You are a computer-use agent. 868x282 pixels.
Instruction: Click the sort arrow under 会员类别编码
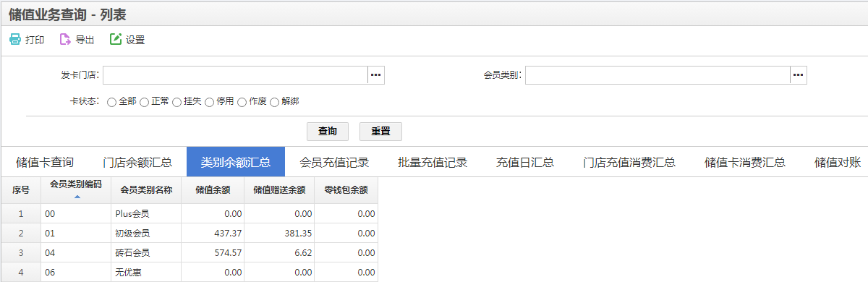[x=77, y=197]
